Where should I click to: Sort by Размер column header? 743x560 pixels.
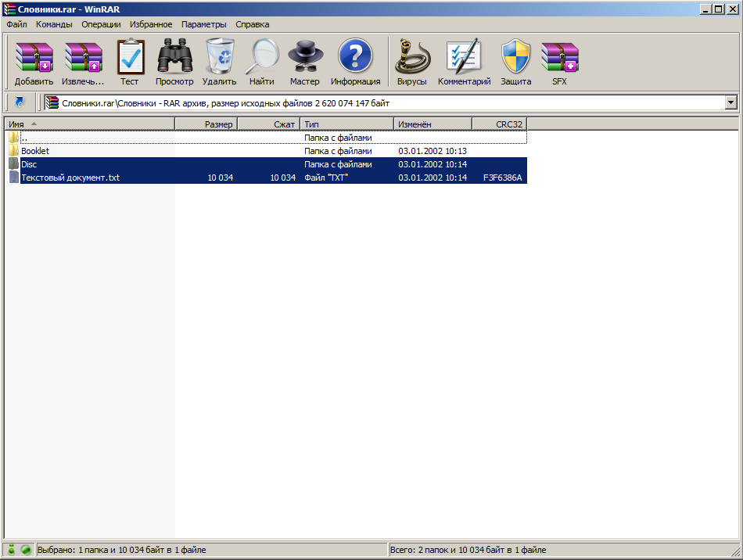[x=206, y=124]
